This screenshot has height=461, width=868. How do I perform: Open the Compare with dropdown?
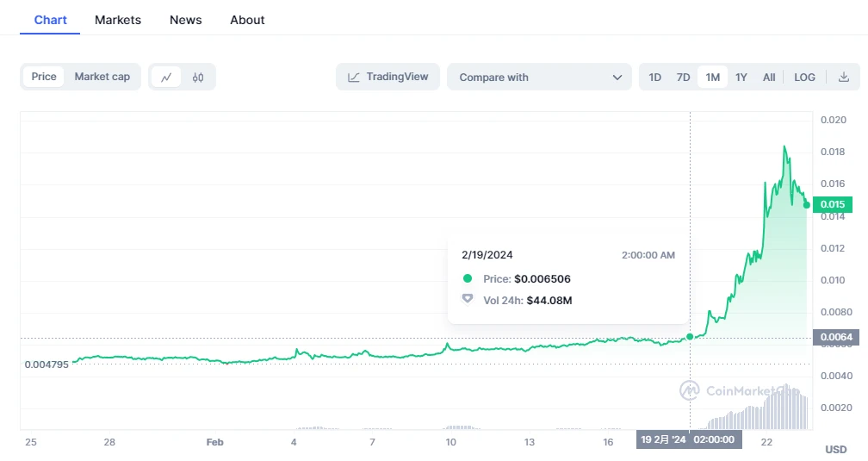click(x=539, y=78)
